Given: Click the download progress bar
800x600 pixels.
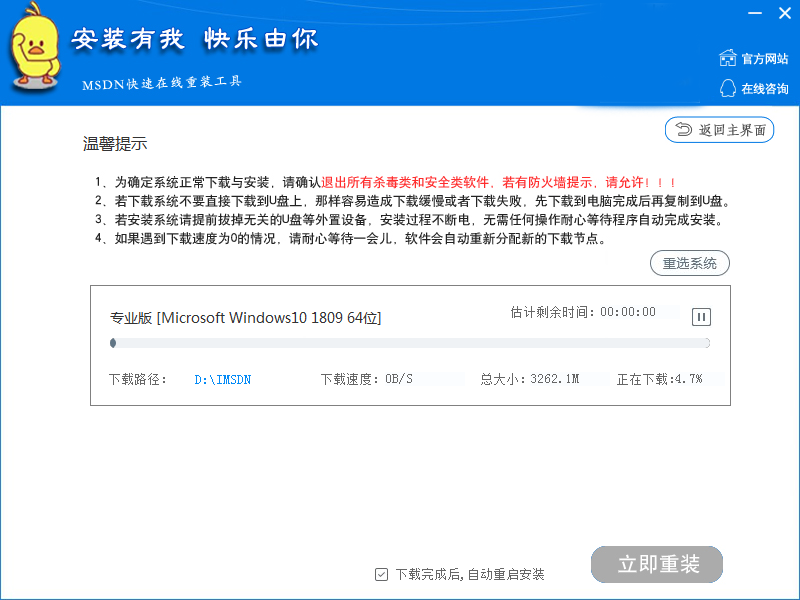Looking at the screenshot, I should pyautogui.click(x=410, y=343).
